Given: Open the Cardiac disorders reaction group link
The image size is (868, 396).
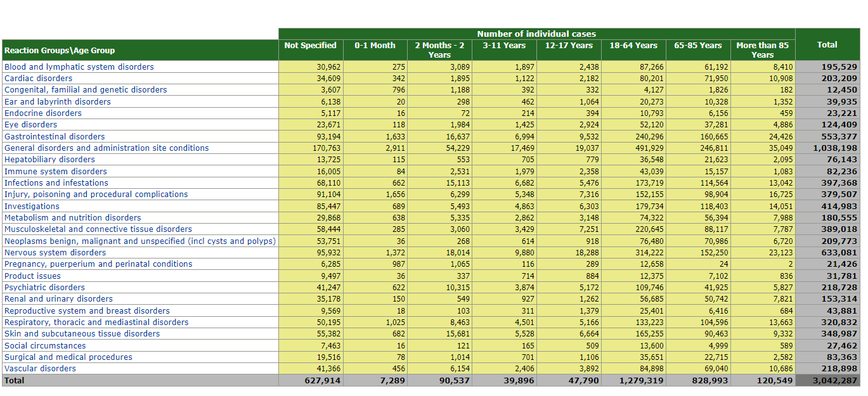Looking at the screenshot, I should click(38, 79).
